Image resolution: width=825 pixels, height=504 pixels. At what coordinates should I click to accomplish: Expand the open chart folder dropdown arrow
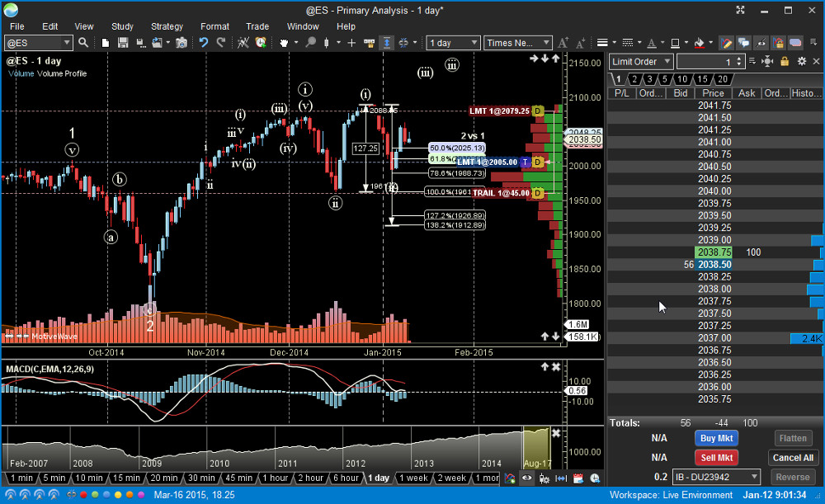167,43
